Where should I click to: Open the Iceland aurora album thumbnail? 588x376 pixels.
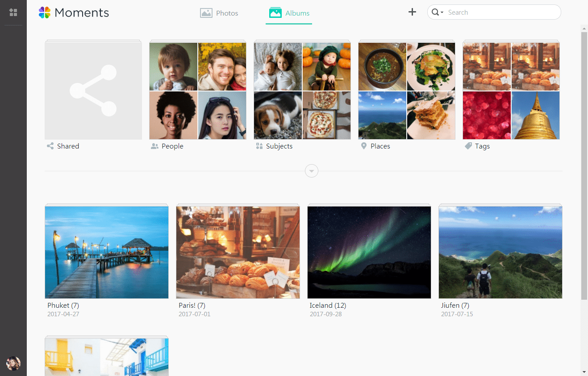click(369, 252)
